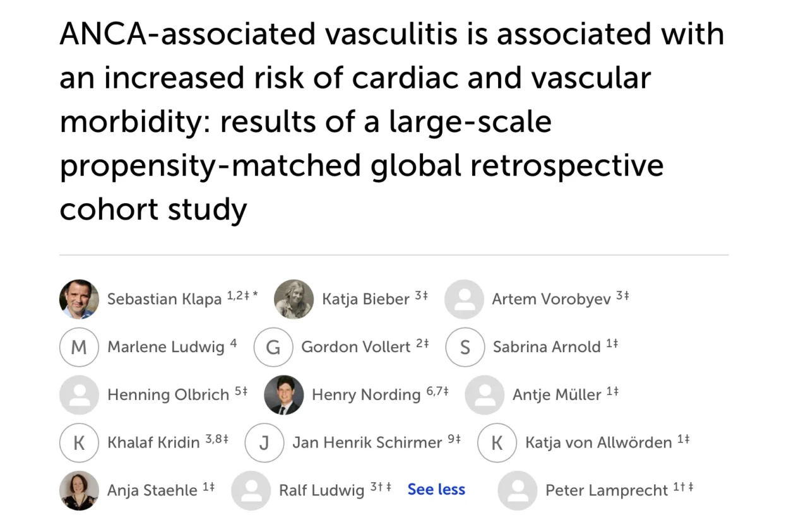Click the "M" avatar for Marlene Ludwig
Screen dimensions: 808x532
tap(79, 347)
